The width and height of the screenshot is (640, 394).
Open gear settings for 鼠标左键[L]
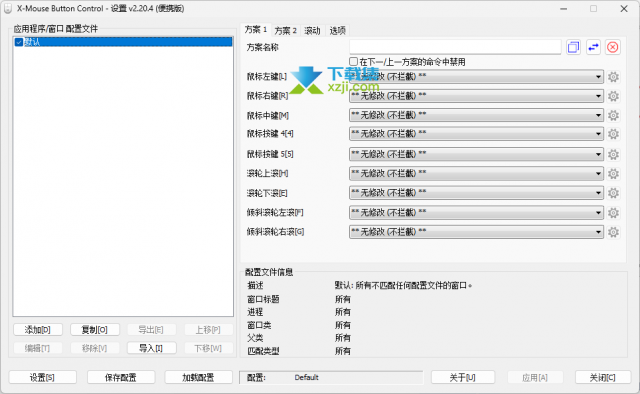coord(613,77)
